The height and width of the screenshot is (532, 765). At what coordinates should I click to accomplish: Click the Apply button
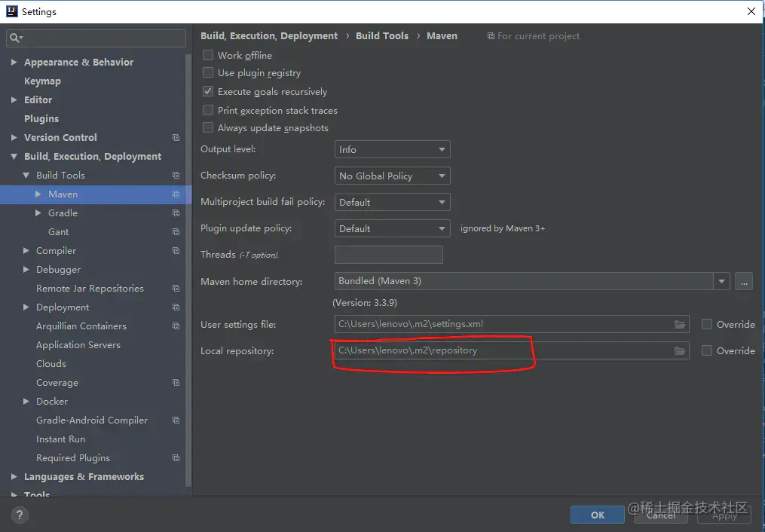(x=724, y=515)
